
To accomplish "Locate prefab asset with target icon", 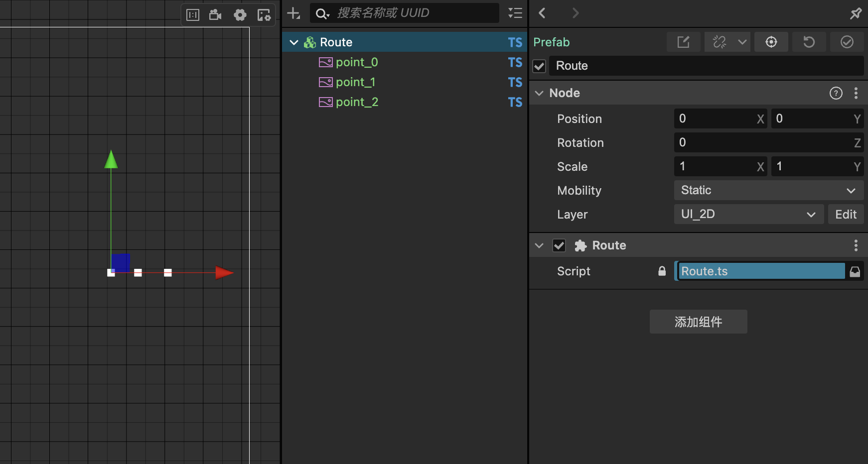I will point(771,42).
